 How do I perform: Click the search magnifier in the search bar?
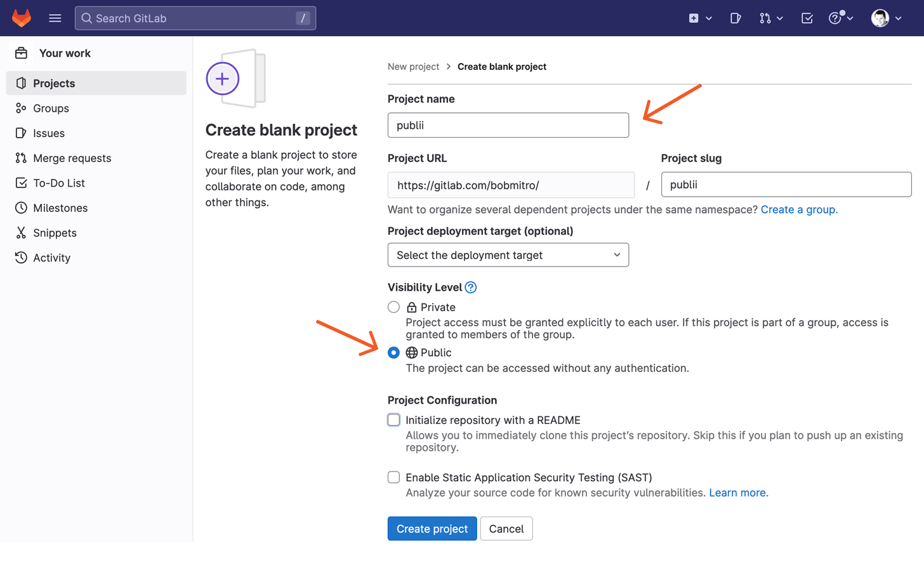click(86, 18)
